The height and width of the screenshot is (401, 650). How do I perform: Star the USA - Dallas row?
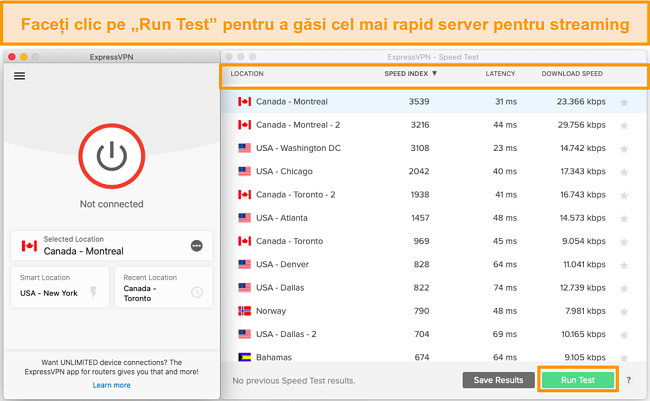tap(624, 288)
